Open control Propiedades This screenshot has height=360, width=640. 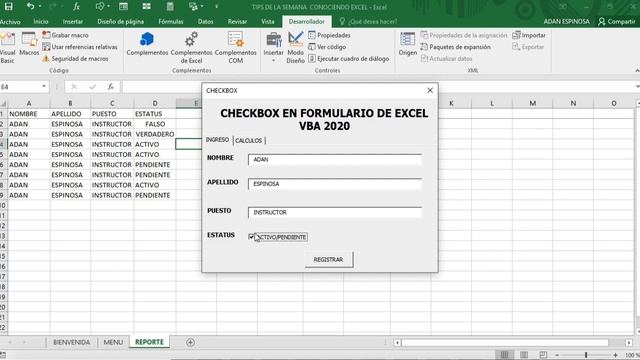(329, 35)
